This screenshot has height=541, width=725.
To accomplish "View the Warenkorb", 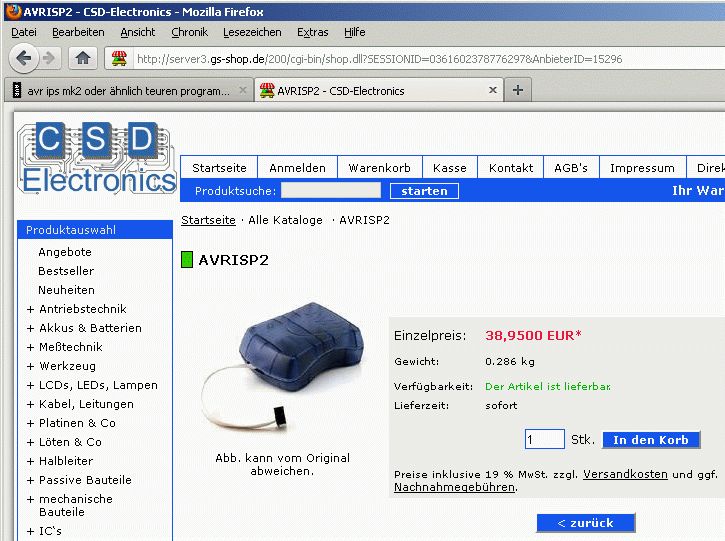I will pyautogui.click(x=380, y=168).
